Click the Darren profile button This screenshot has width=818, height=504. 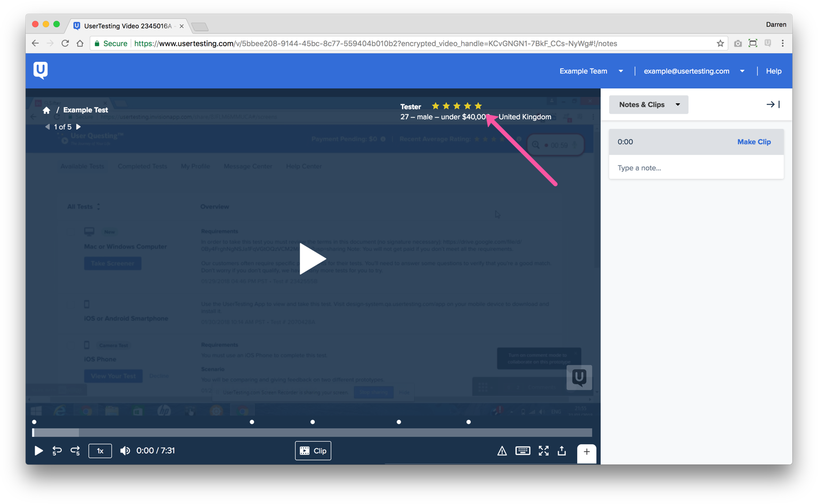coord(776,24)
